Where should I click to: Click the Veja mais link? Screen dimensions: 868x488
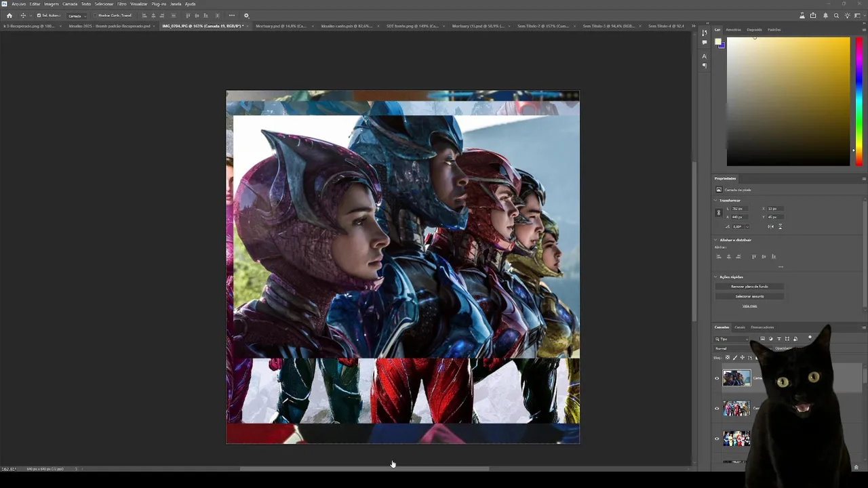[749, 306]
